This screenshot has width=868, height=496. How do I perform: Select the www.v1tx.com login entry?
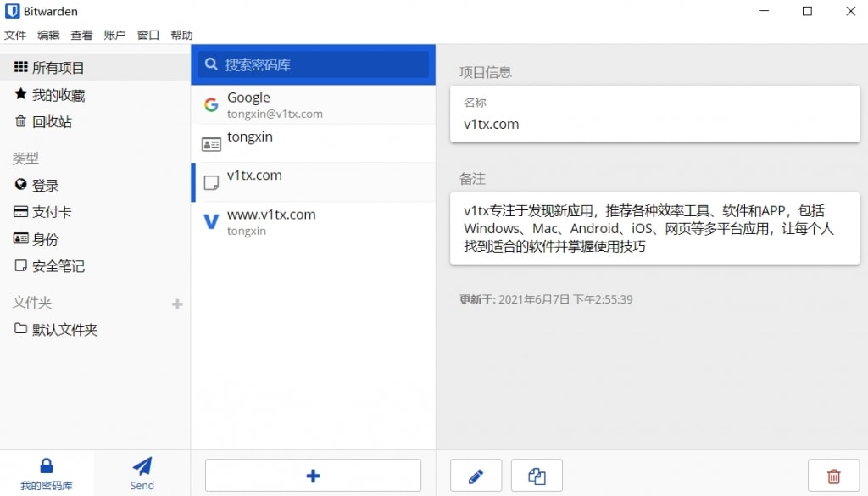click(314, 221)
